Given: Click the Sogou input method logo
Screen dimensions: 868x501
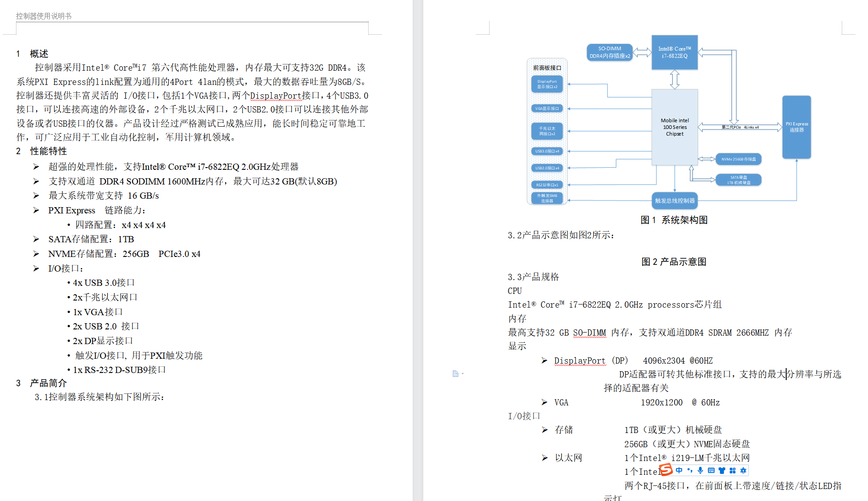Looking at the screenshot, I should 666,469.
